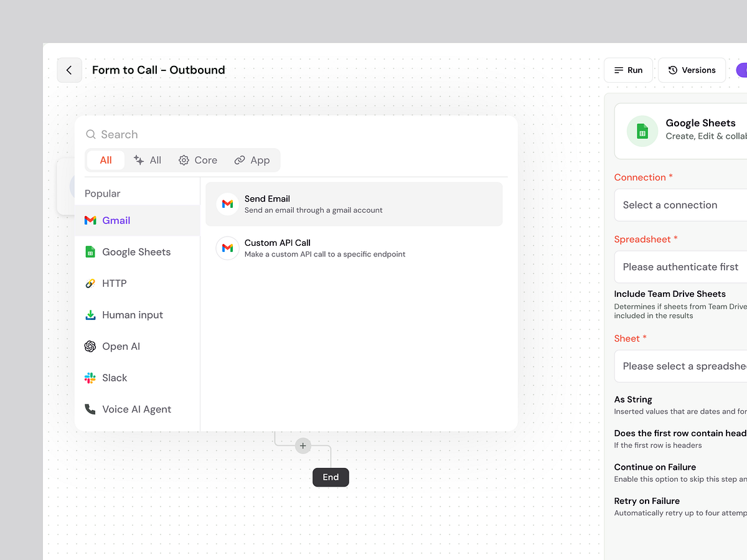Click the Include Team Drive Sheets label
The width and height of the screenshot is (747, 560).
point(670,294)
